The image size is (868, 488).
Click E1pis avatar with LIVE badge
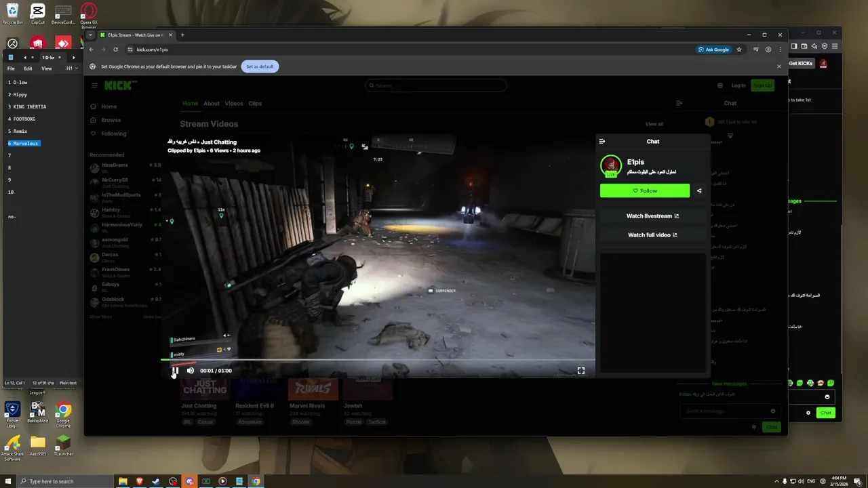(x=611, y=165)
